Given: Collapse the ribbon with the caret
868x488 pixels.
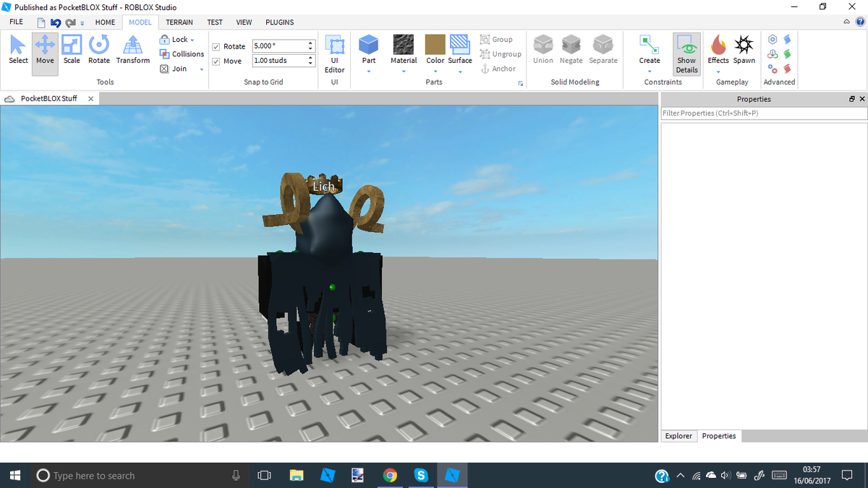Looking at the screenshot, I should click(847, 22).
